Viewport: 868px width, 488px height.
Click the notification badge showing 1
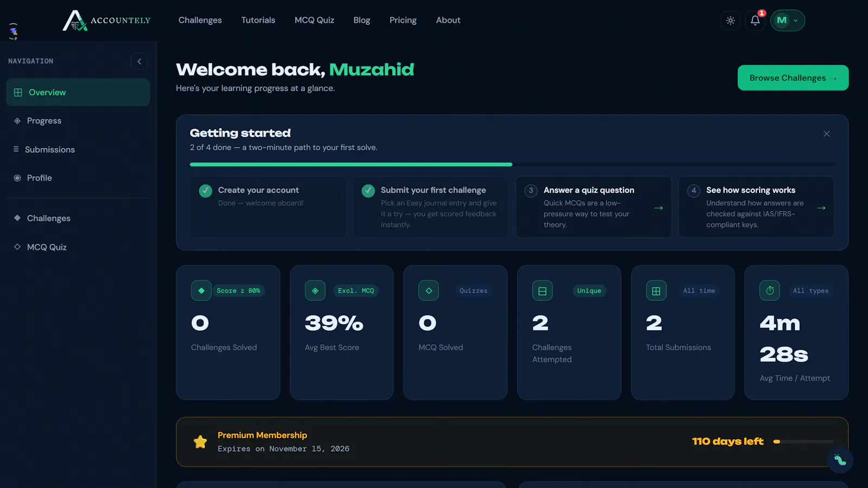(762, 13)
